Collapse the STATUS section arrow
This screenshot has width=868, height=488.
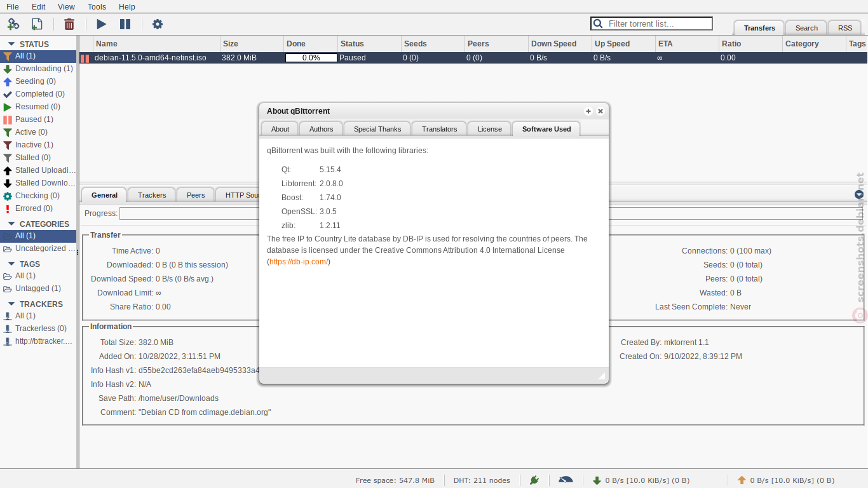[x=11, y=44]
